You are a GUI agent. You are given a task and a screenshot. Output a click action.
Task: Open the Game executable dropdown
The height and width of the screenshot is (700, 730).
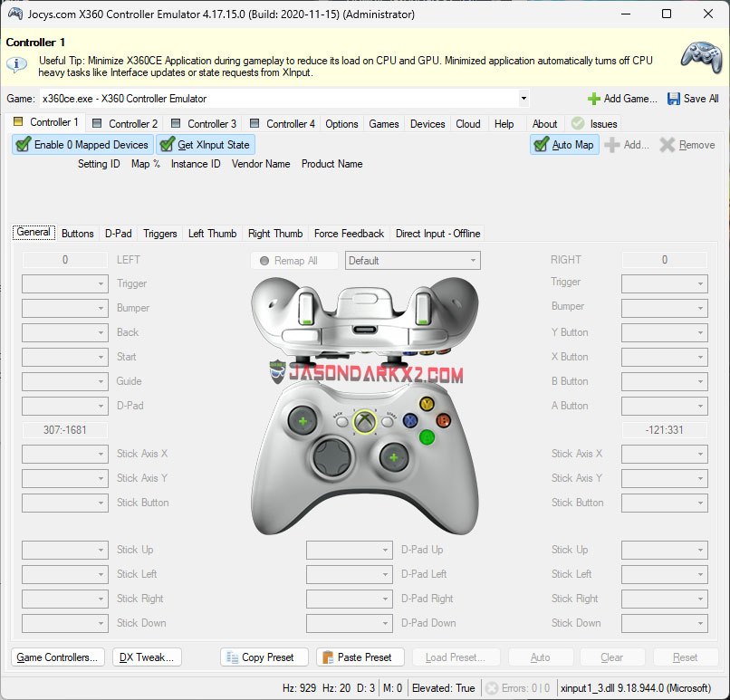(523, 98)
